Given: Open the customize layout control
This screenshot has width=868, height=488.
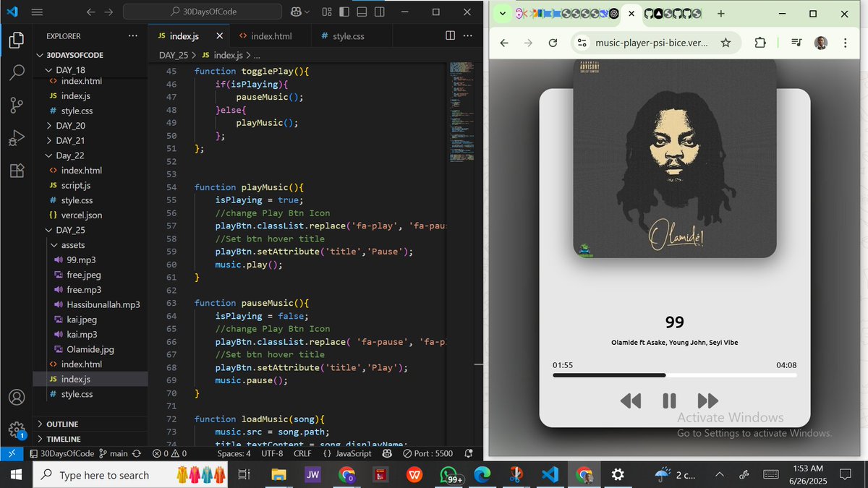Looking at the screenshot, I should point(327,12).
